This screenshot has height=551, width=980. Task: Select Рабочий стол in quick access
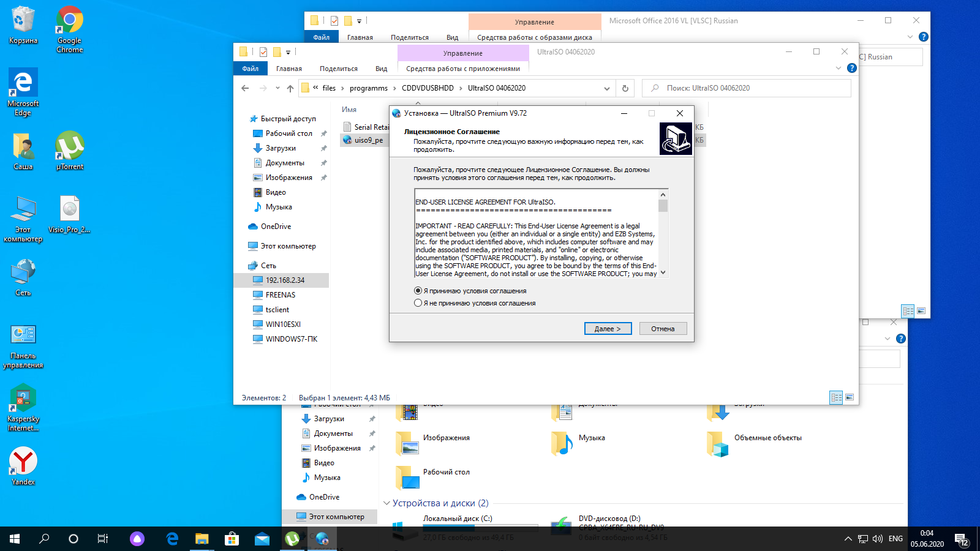coord(289,133)
